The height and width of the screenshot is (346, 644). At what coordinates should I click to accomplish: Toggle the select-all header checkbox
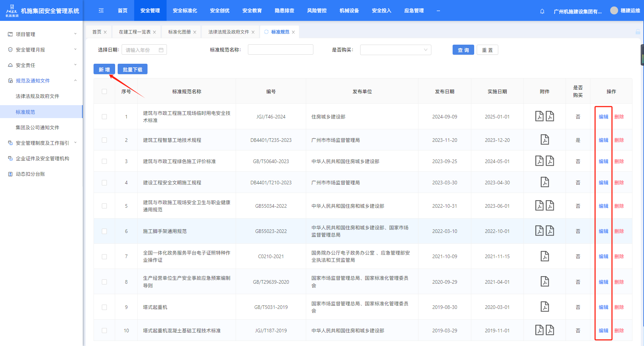[104, 91]
